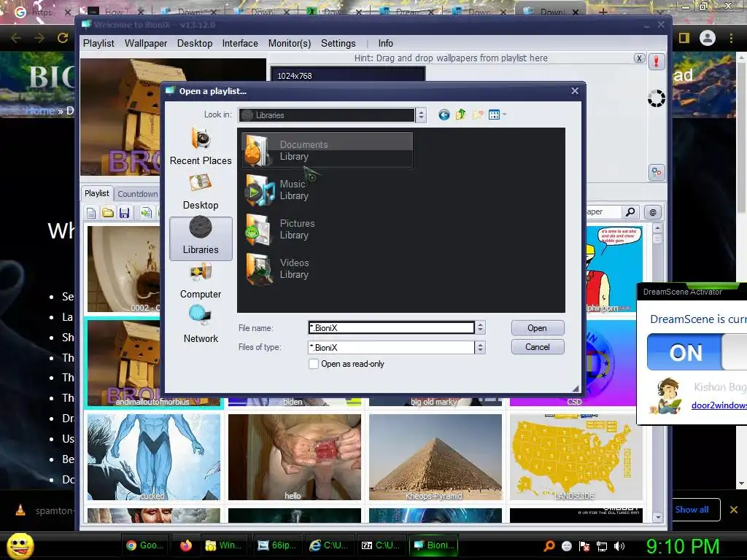Click the red exclamation alert icon
This screenshot has height=560, width=747.
656,61
